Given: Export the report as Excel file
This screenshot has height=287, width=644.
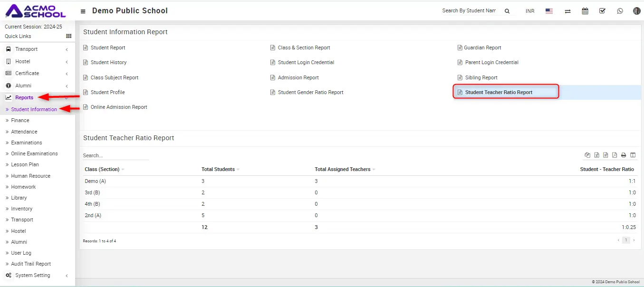Looking at the screenshot, I should (596, 155).
